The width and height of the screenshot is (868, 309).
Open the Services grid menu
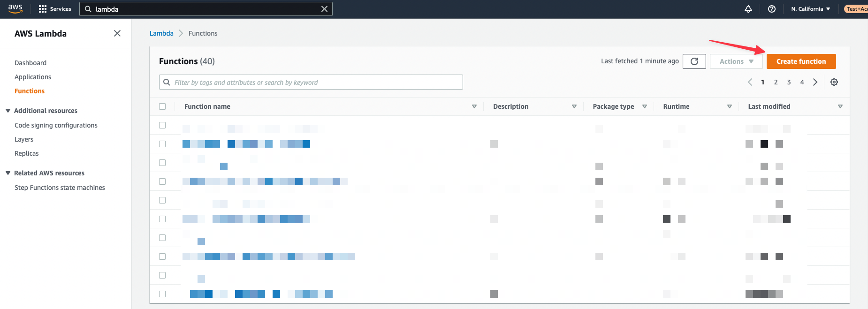tap(55, 9)
